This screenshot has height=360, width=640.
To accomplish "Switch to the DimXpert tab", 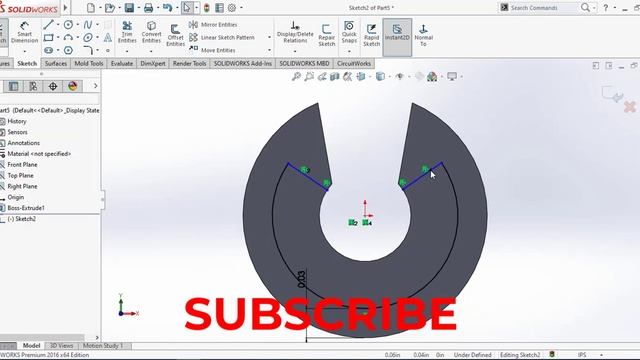I will [153, 64].
